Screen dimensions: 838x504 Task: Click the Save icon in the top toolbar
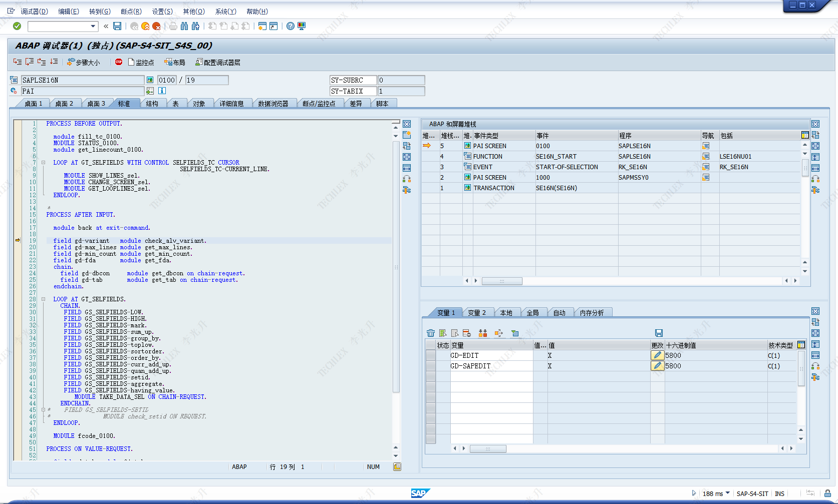coord(117,26)
